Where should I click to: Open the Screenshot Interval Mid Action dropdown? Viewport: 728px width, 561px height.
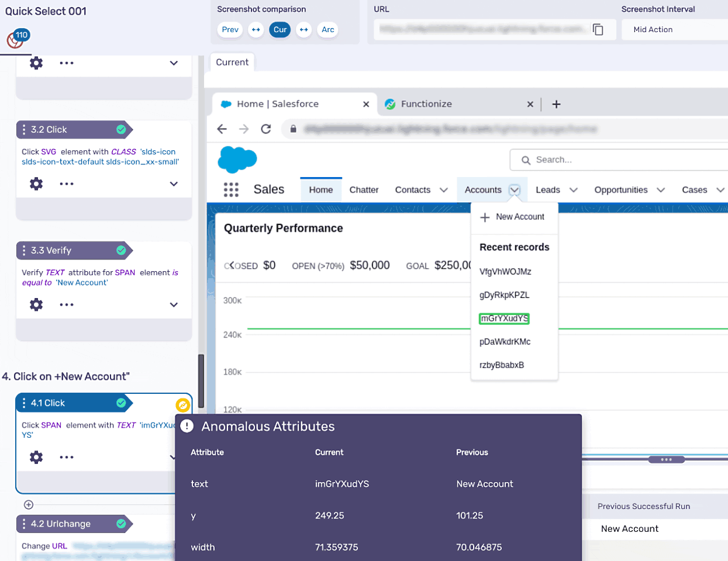coord(675,29)
